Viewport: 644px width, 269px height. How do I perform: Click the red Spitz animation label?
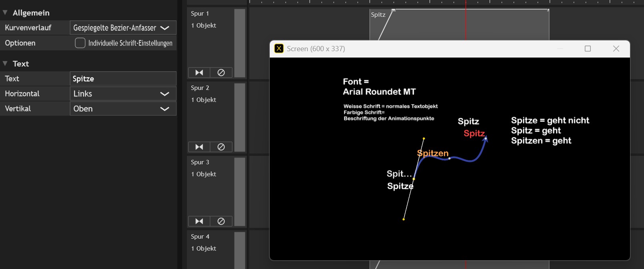click(474, 133)
